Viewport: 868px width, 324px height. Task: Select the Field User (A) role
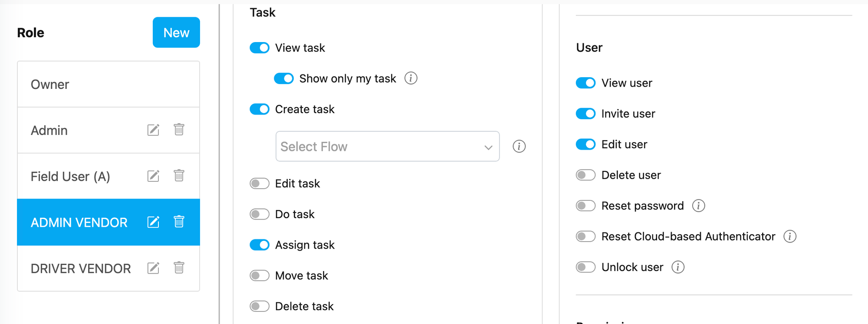(108, 176)
